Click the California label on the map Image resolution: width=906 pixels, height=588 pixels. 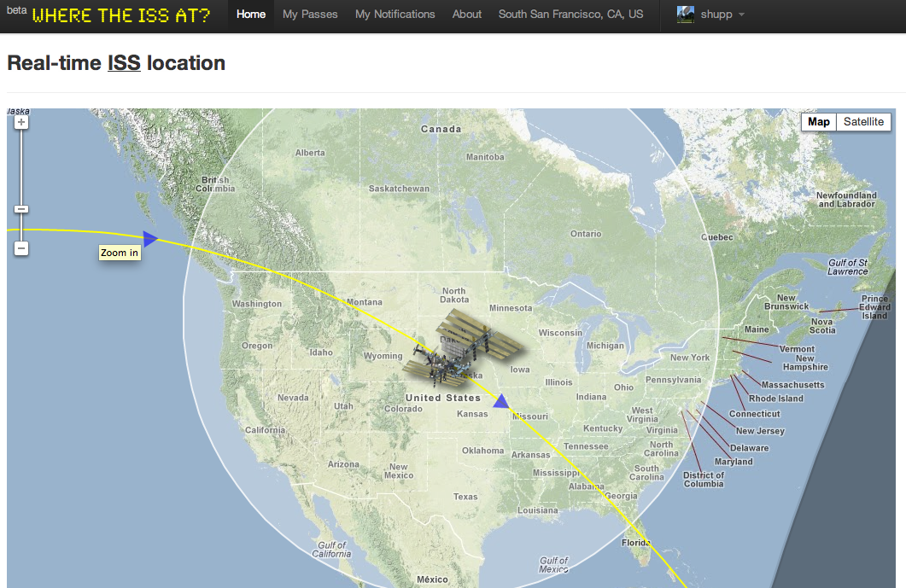pyautogui.click(x=266, y=430)
